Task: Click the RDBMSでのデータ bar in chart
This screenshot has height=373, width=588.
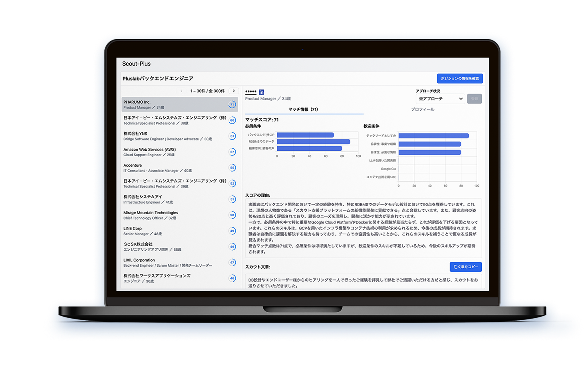Action: [313, 142]
